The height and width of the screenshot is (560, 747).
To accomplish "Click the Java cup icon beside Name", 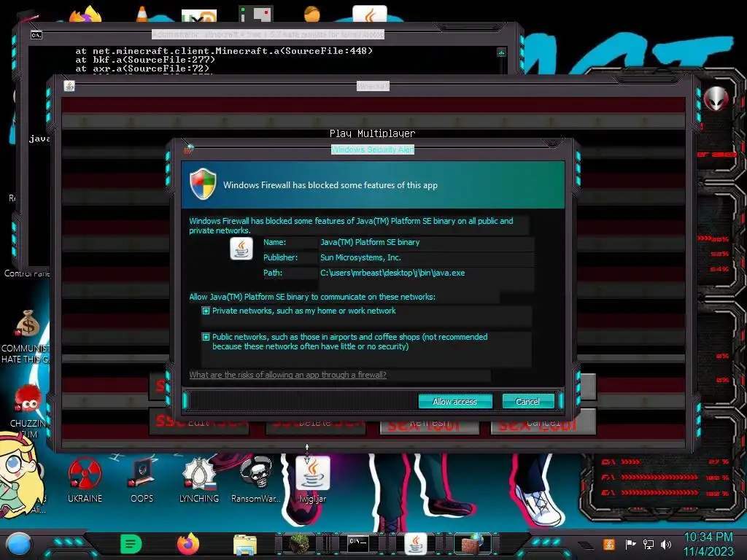I will coord(241,249).
